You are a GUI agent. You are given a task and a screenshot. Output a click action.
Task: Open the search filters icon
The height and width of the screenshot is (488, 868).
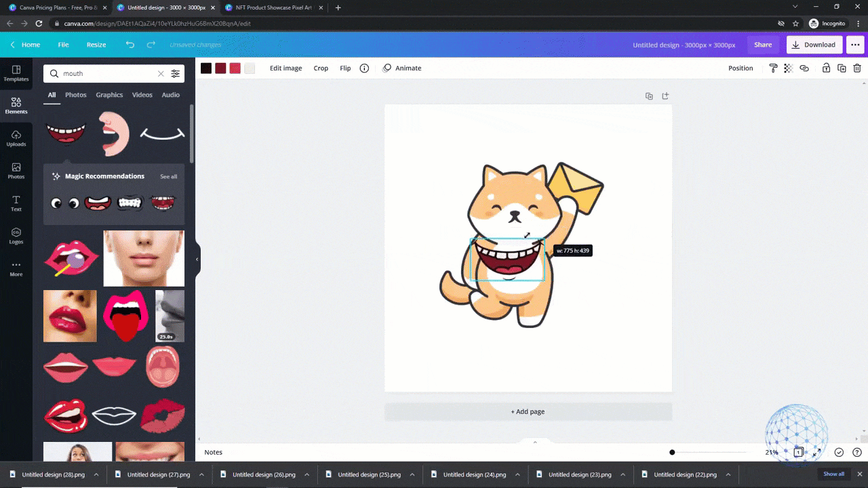coord(176,74)
